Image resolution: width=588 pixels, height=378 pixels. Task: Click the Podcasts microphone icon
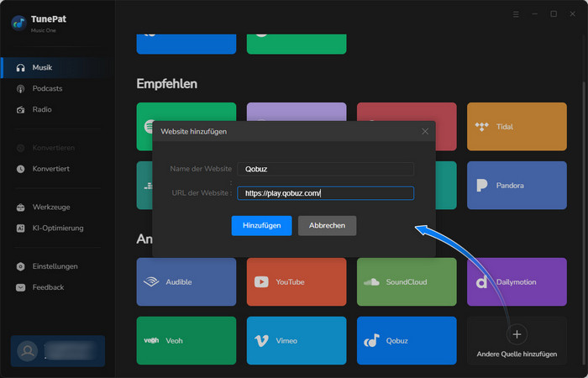click(x=21, y=89)
